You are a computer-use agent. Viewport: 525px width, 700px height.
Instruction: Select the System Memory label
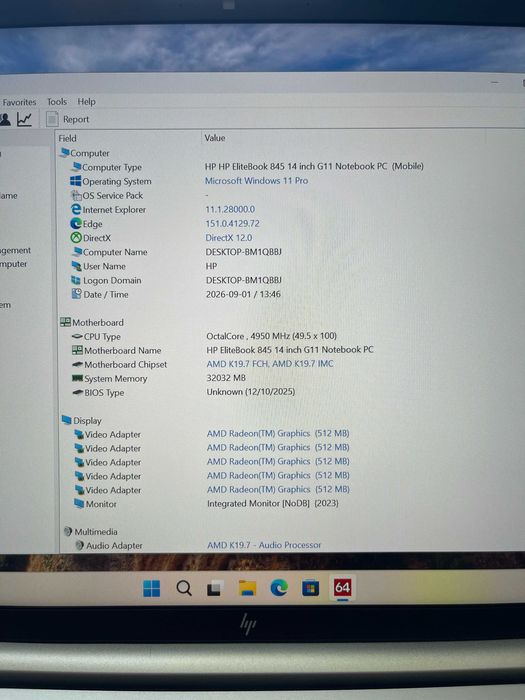coord(116,379)
